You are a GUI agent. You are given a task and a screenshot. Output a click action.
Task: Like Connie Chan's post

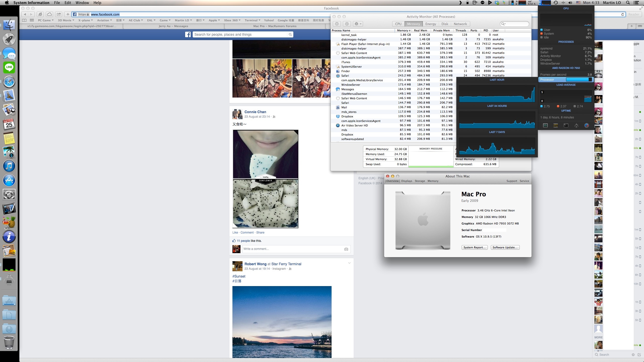(x=235, y=233)
